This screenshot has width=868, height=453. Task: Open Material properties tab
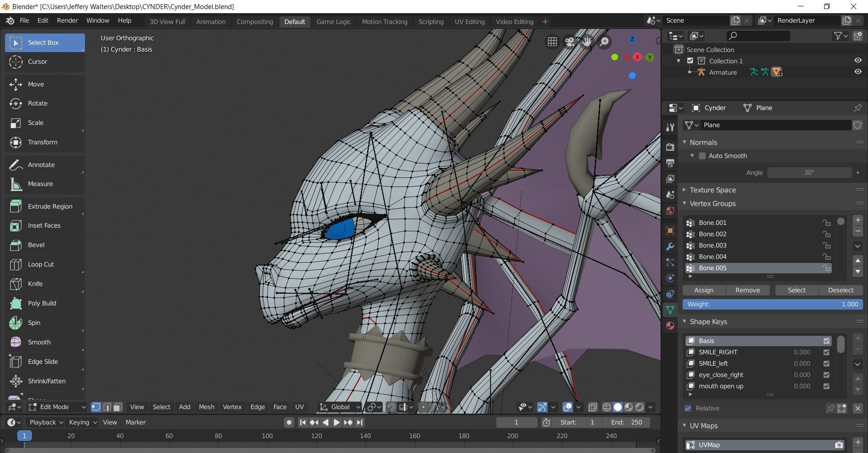pyautogui.click(x=670, y=326)
